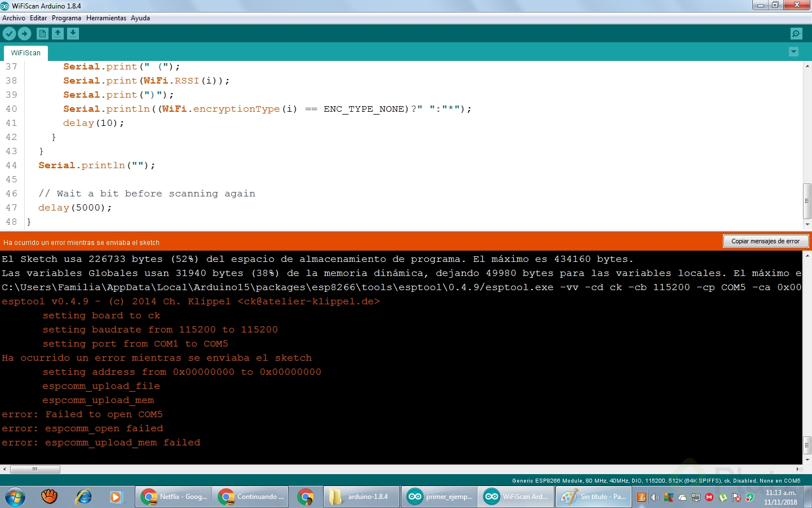Click the 'esptool v0.4.9' console line

[x=191, y=301]
